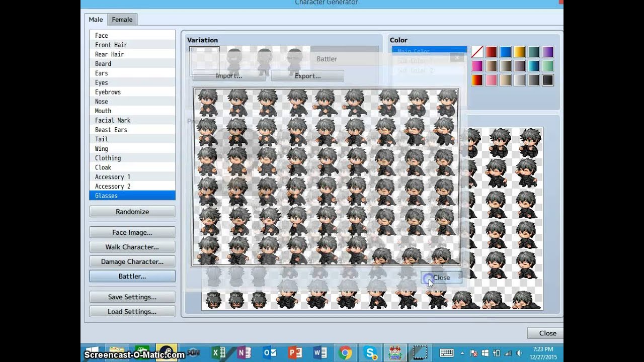Switch to the Female tab
This screenshot has height=362, width=644.
pos(122,20)
